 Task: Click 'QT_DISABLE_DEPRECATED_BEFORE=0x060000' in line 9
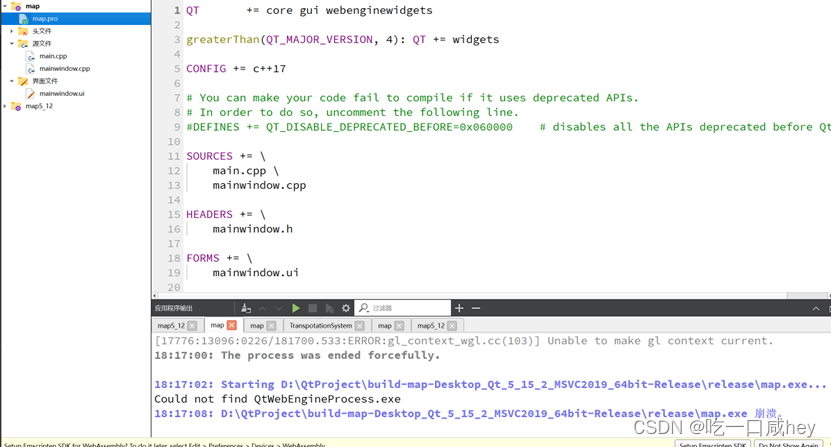(x=389, y=127)
